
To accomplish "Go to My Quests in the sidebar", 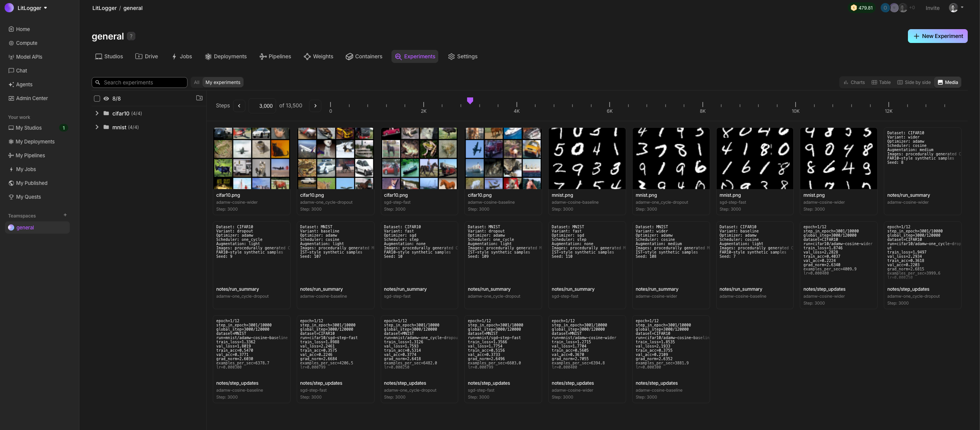I will pos(28,197).
